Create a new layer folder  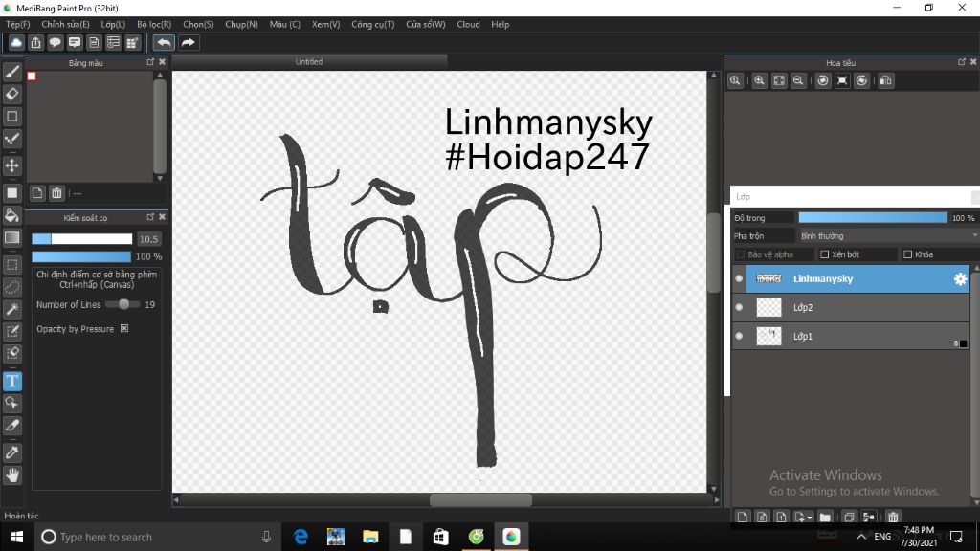click(825, 517)
